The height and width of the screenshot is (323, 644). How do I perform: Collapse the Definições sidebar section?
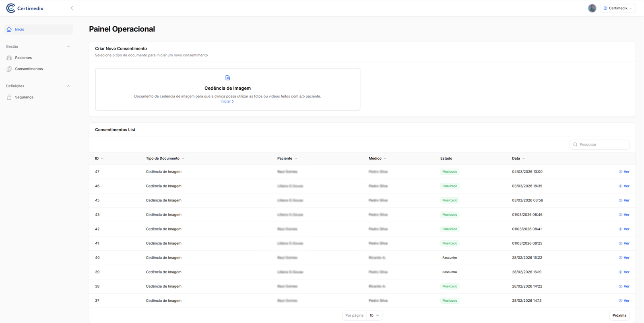point(68,86)
